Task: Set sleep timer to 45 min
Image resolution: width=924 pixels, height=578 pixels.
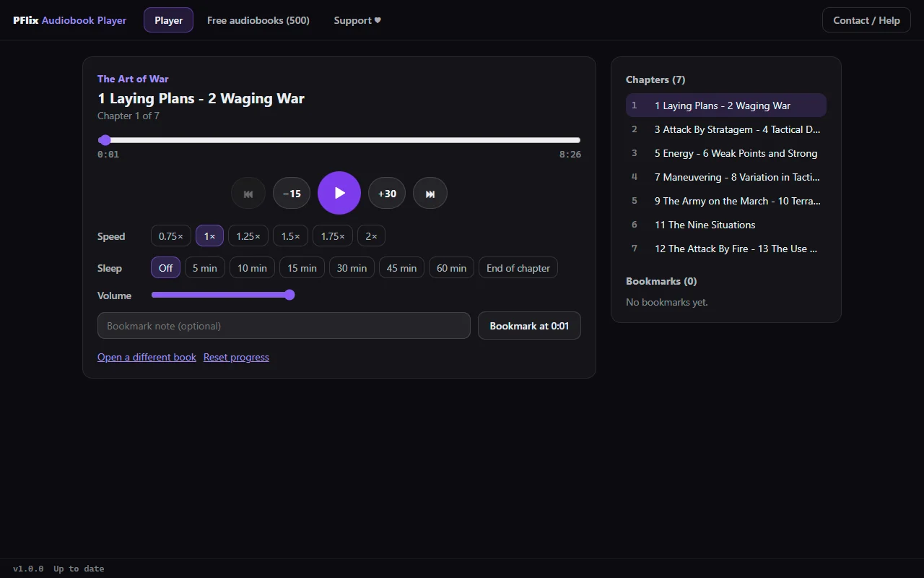Action: pos(401,268)
